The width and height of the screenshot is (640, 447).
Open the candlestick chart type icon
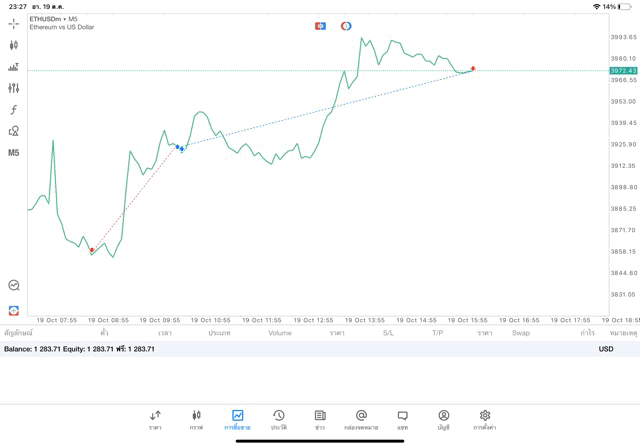point(13,45)
